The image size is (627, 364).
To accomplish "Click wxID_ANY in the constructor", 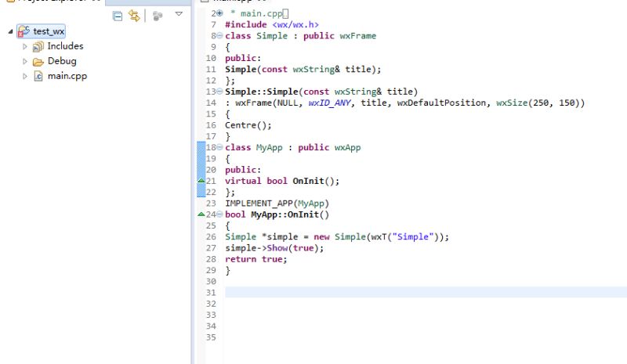I will point(329,103).
